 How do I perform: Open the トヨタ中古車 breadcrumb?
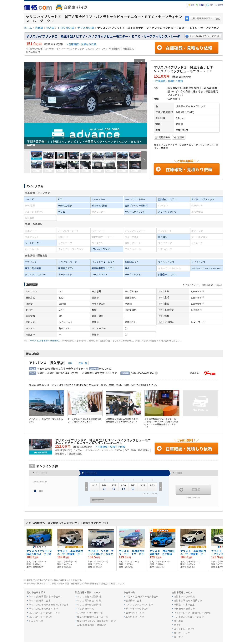tap(66, 28)
